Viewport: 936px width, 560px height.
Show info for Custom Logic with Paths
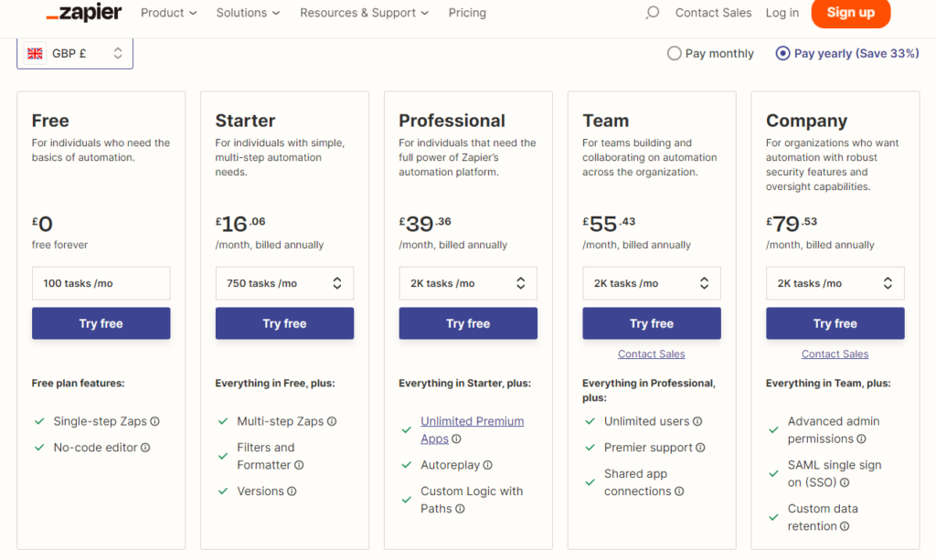[x=460, y=509]
